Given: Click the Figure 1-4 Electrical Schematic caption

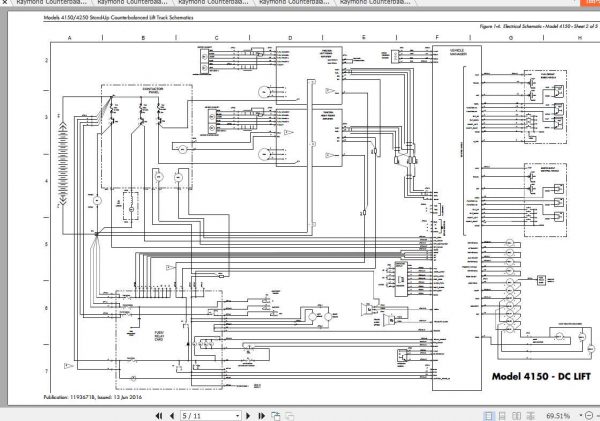Looking at the screenshot, I should click(538, 26).
